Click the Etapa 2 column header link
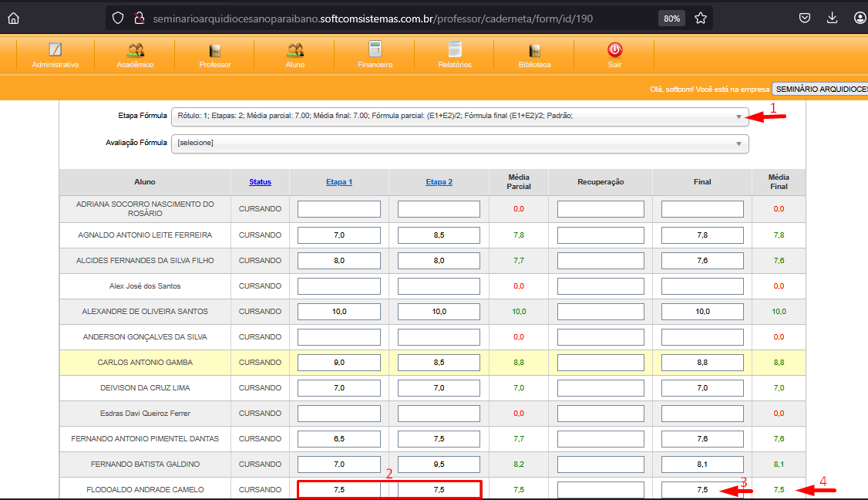The height and width of the screenshot is (500, 868). tap(439, 182)
